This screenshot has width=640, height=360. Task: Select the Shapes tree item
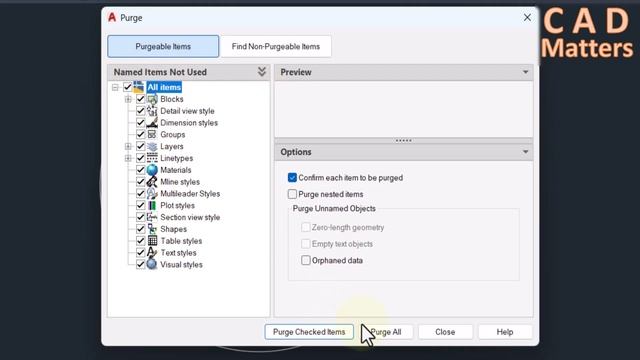point(173,229)
